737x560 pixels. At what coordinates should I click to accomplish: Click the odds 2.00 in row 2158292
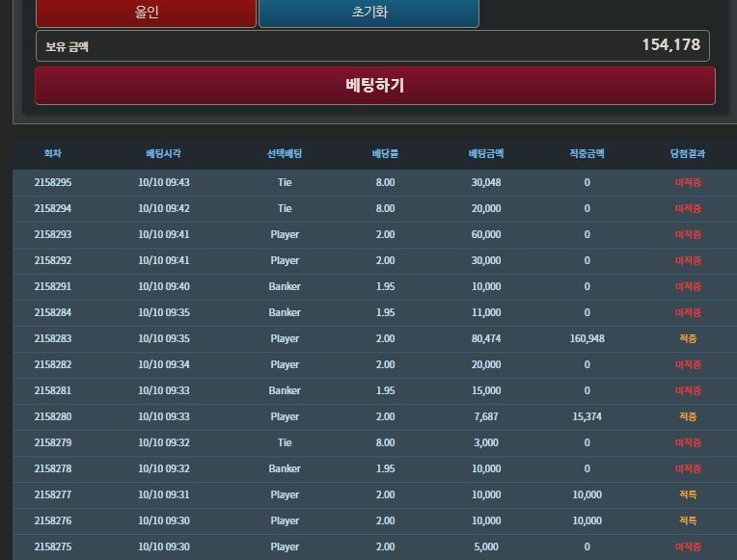[386, 261]
